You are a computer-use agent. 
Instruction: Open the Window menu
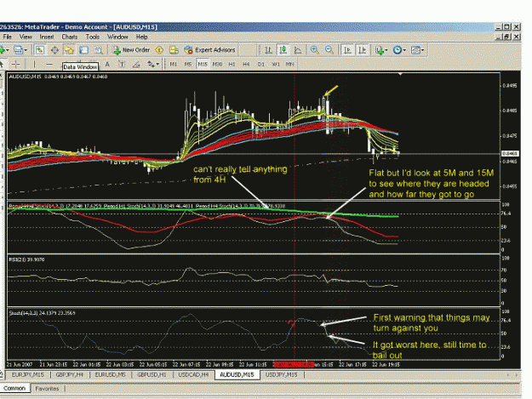tap(117, 37)
